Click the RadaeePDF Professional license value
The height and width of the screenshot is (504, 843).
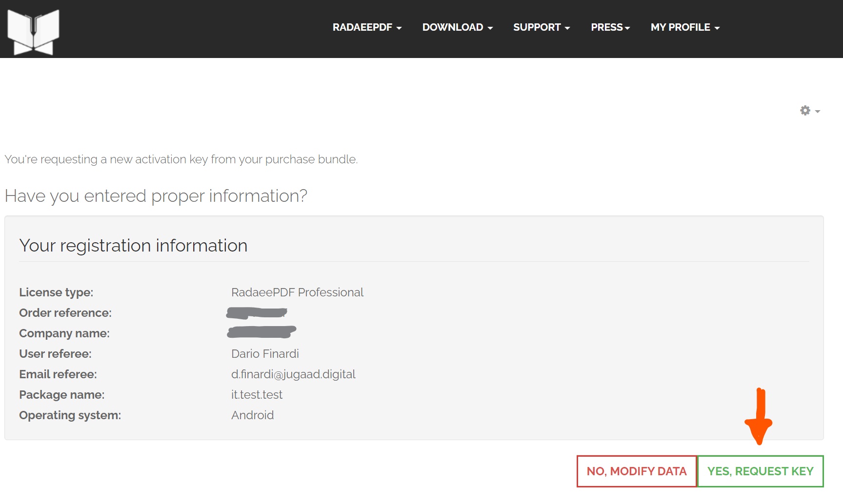(x=297, y=292)
